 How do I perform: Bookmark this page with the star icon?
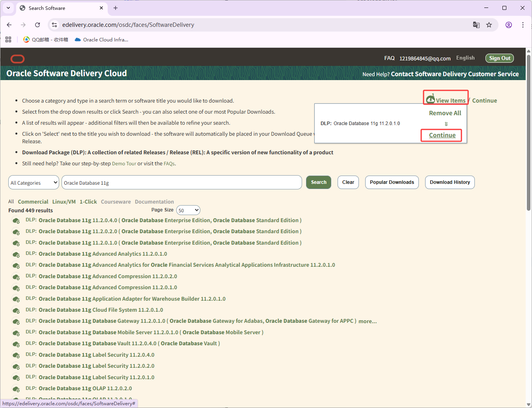click(489, 25)
